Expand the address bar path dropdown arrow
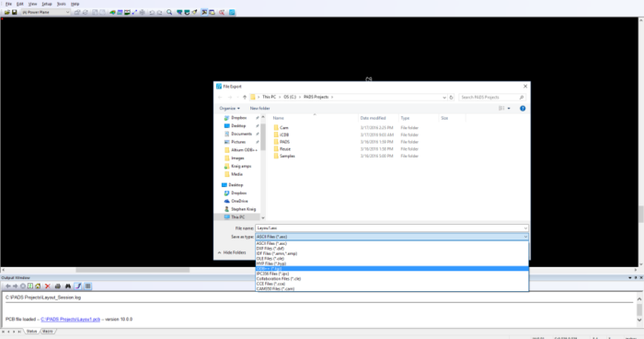 pyautogui.click(x=444, y=98)
